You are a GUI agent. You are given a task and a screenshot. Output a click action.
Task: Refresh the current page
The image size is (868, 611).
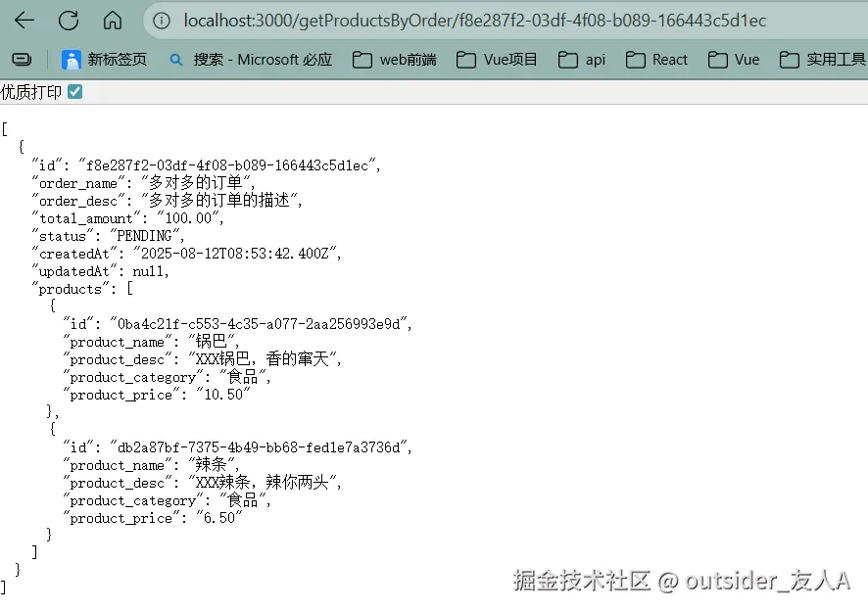tap(67, 20)
